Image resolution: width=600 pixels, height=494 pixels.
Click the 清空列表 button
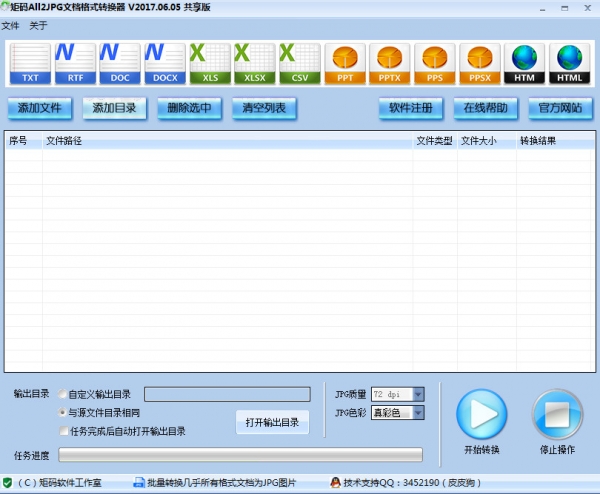(265, 108)
